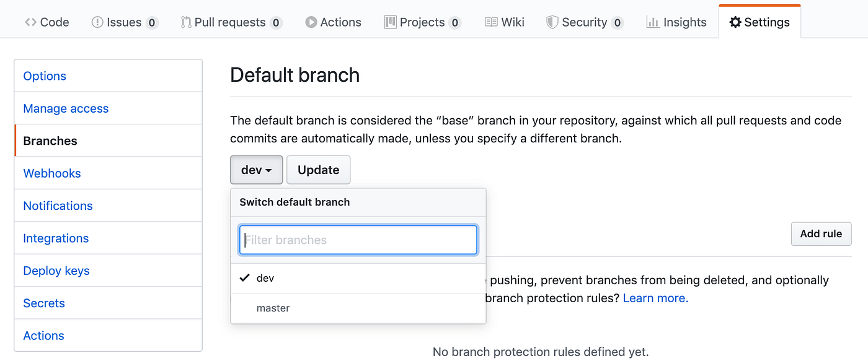The height and width of the screenshot is (361, 868).
Task: Open Webhooks in the settings sidebar
Action: (52, 173)
